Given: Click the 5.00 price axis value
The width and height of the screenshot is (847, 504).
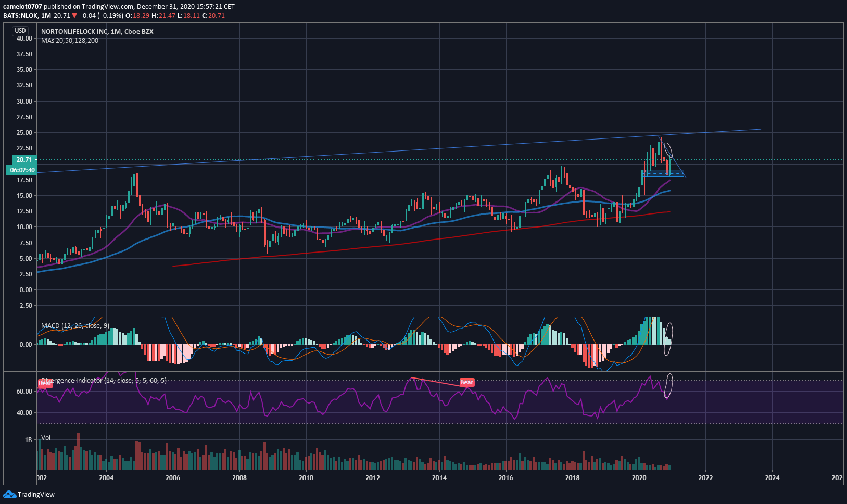Looking at the screenshot, I should (x=26, y=259).
